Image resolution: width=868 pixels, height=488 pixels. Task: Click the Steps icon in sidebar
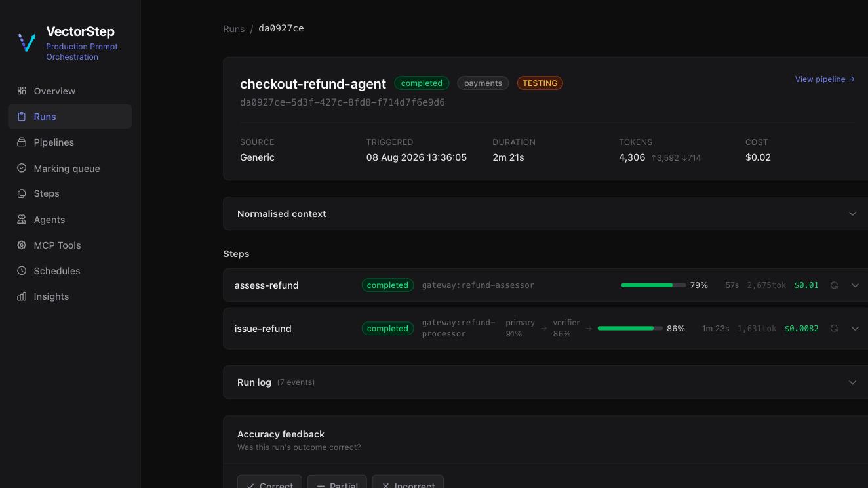pyautogui.click(x=22, y=193)
